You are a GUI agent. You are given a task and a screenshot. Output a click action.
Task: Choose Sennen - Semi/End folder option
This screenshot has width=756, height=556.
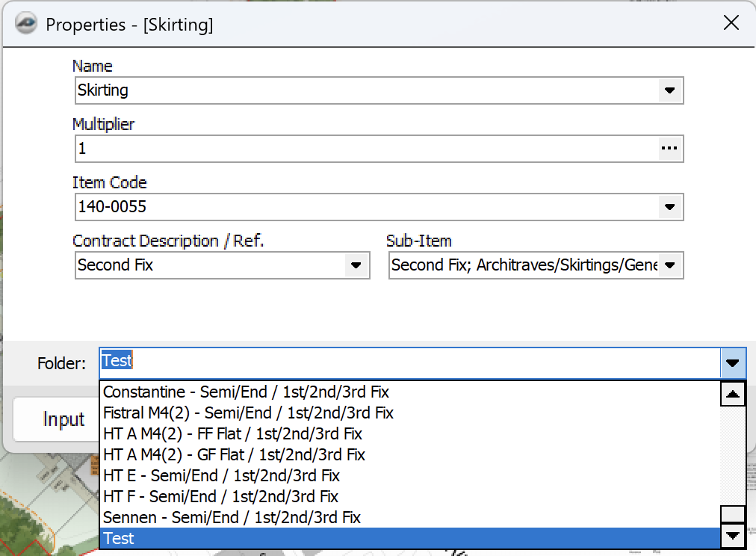[232, 517]
